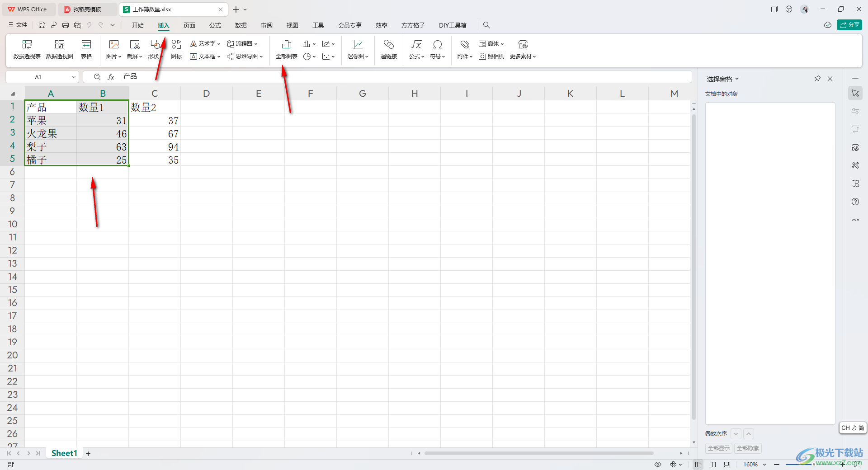Click the save icon in quick access bar

42,25
